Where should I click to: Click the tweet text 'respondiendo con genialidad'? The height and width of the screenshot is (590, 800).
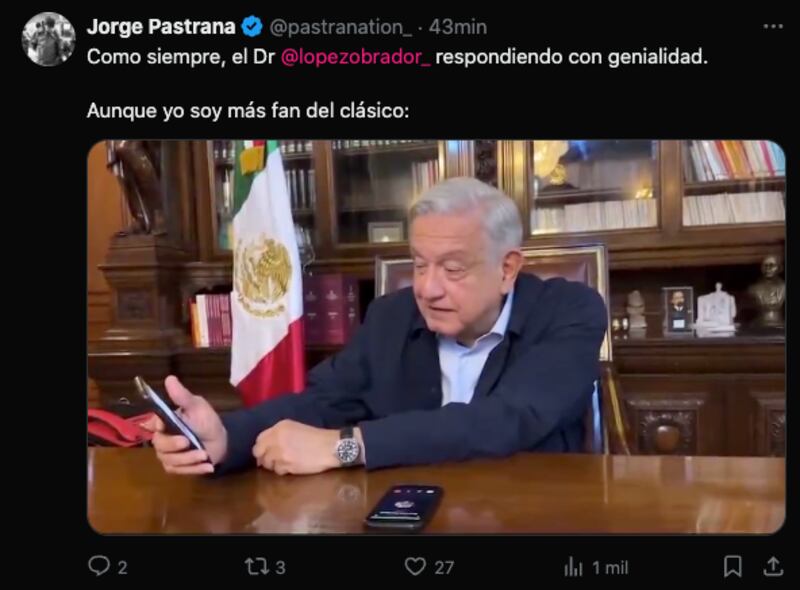tap(571, 57)
